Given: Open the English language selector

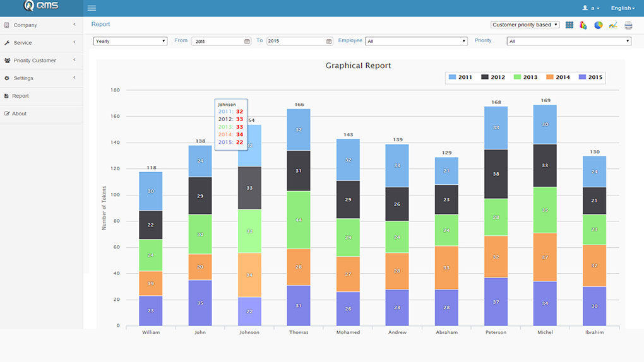Looking at the screenshot, I should pos(623,8).
